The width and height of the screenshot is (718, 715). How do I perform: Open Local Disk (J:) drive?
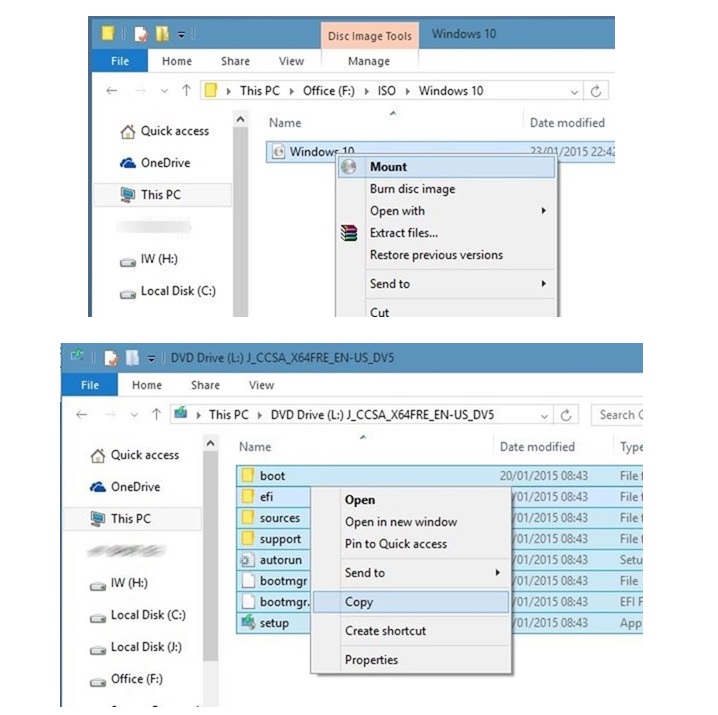click(136, 647)
